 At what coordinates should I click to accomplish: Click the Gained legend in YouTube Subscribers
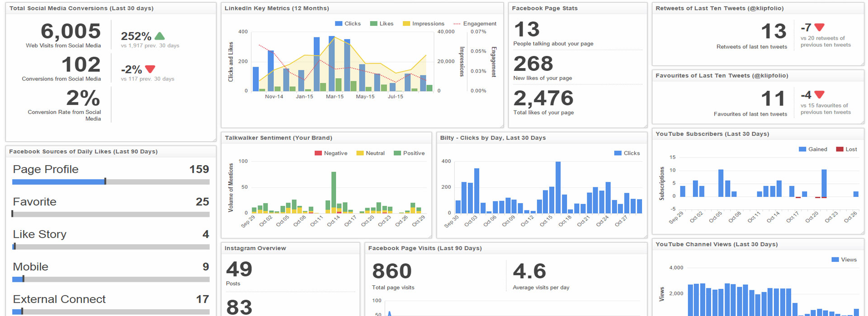(813, 149)
